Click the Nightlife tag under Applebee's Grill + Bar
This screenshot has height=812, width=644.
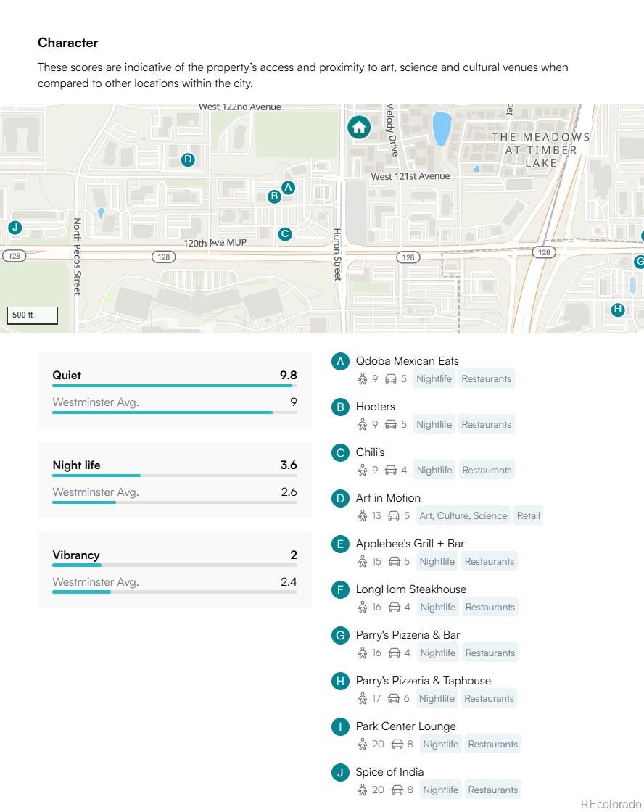(x=437, y=561)
